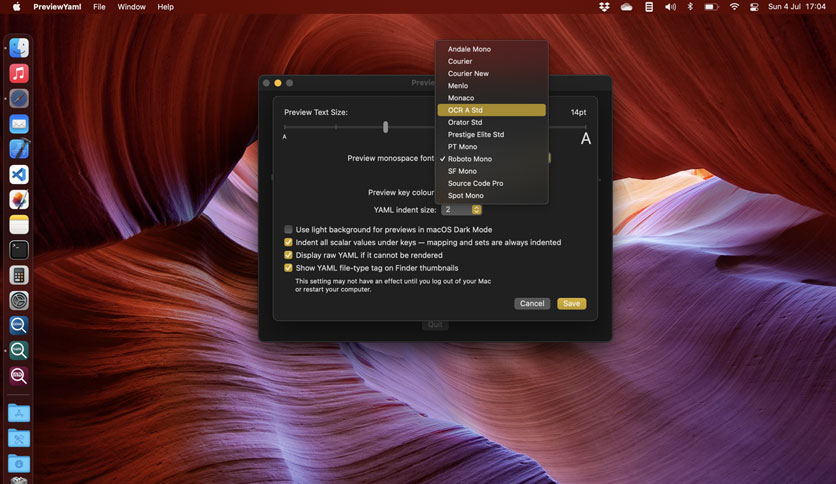The height and width of the screenshot is (484, 836).
Task: Open the Downloads folder stack in dock
Action: (x=19, y=463)
